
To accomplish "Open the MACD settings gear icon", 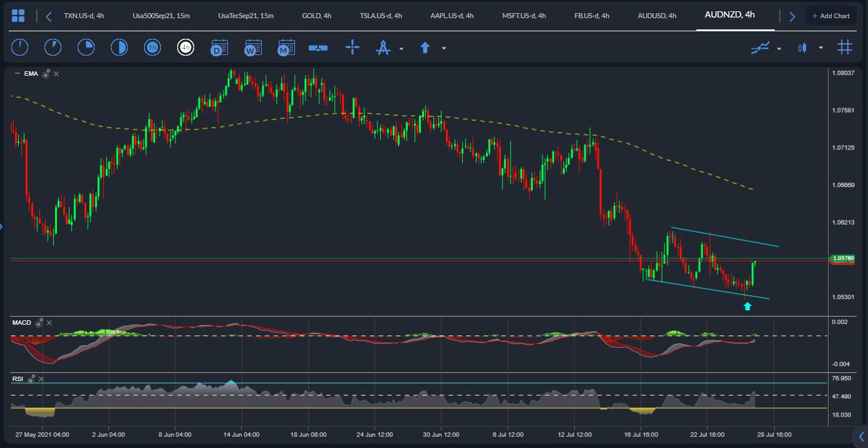I will coord(39,323).
